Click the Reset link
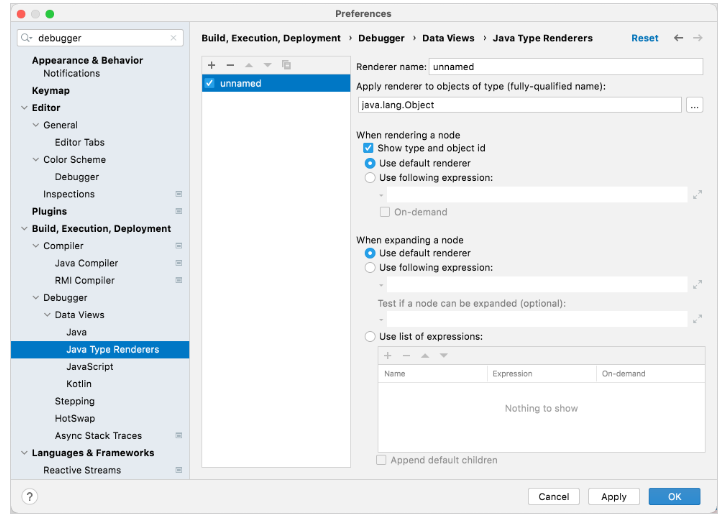The height and width of the screenshot is (521, 726). [645, 38]
